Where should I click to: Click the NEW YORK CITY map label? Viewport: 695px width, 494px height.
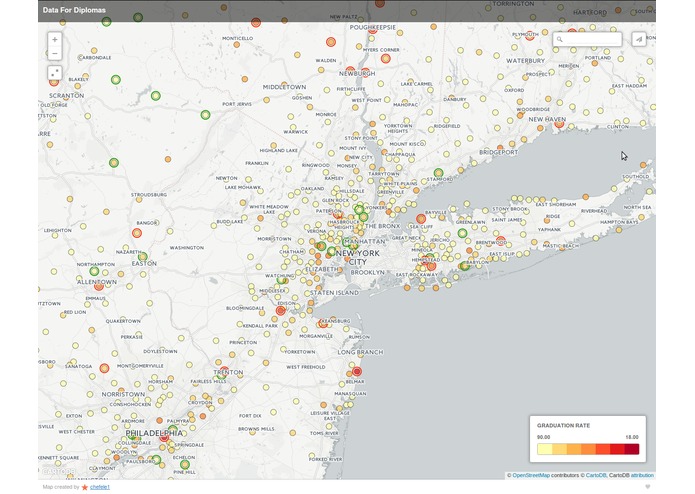click(358, 257)
